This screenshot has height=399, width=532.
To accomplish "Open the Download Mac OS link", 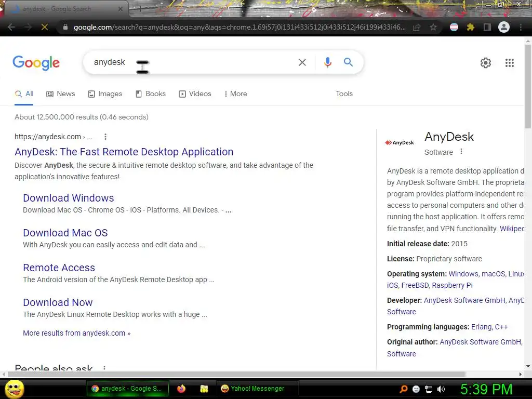I will coord(65,233).
